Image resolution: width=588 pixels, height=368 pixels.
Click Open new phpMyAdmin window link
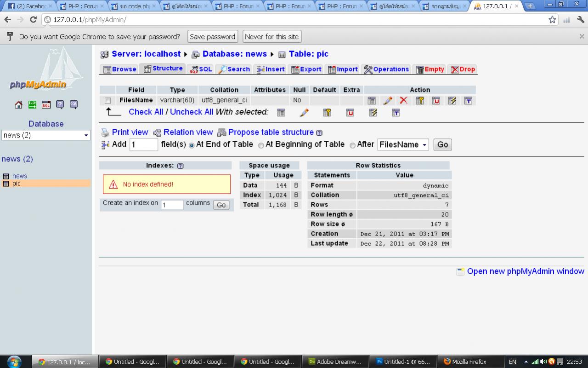[526, 271]
